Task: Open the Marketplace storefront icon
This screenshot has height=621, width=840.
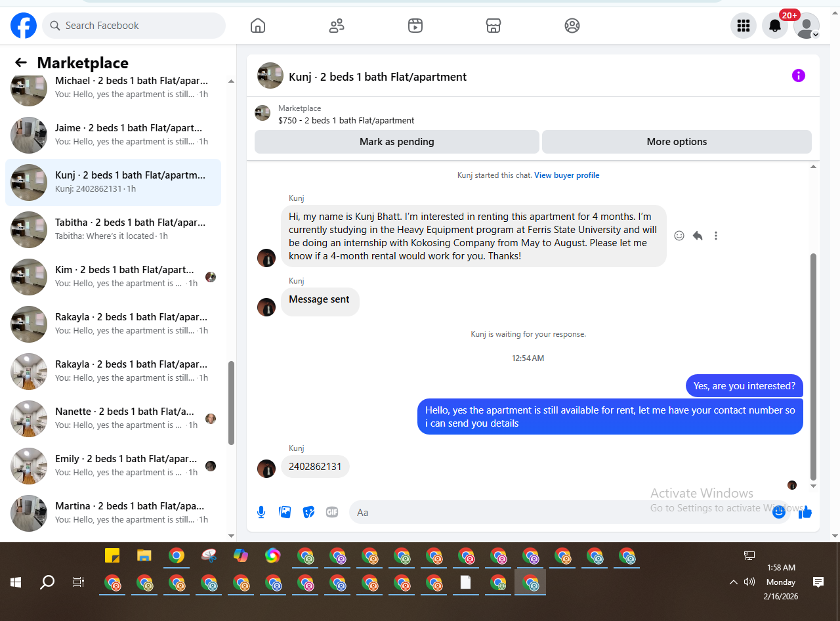Action: point(493,26)
